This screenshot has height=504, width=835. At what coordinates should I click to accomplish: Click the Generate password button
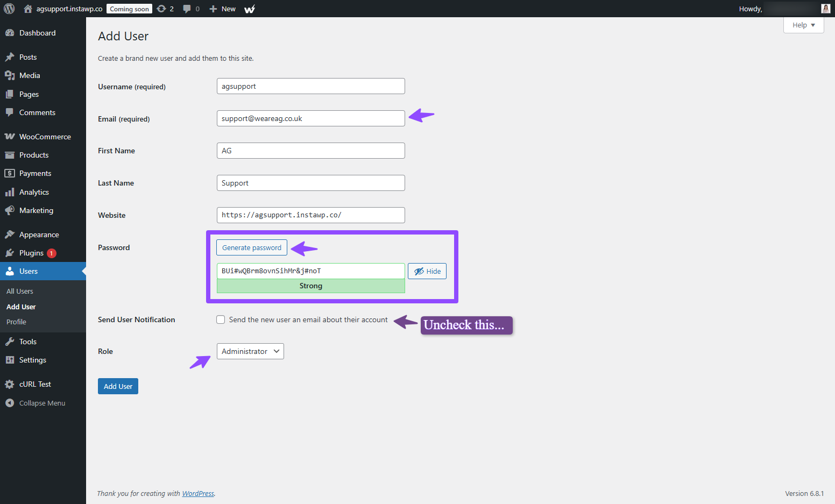point(252,247)
